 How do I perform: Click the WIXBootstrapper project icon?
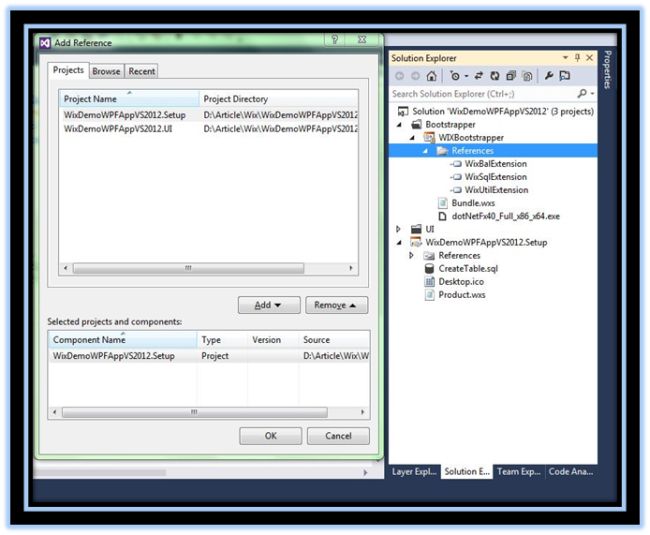coord(429,137)
